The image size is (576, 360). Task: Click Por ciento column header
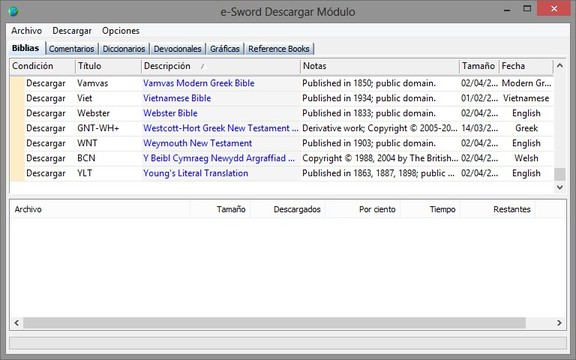(x=363, y=209)
